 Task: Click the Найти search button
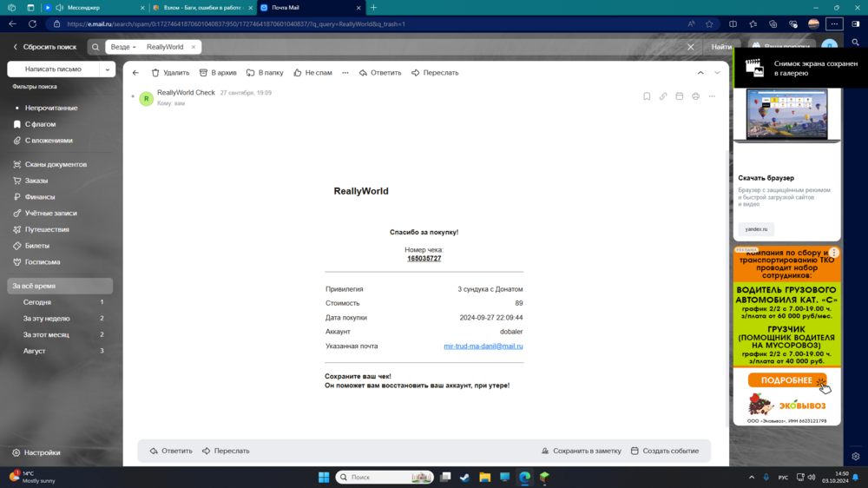(x=721, y=47)
